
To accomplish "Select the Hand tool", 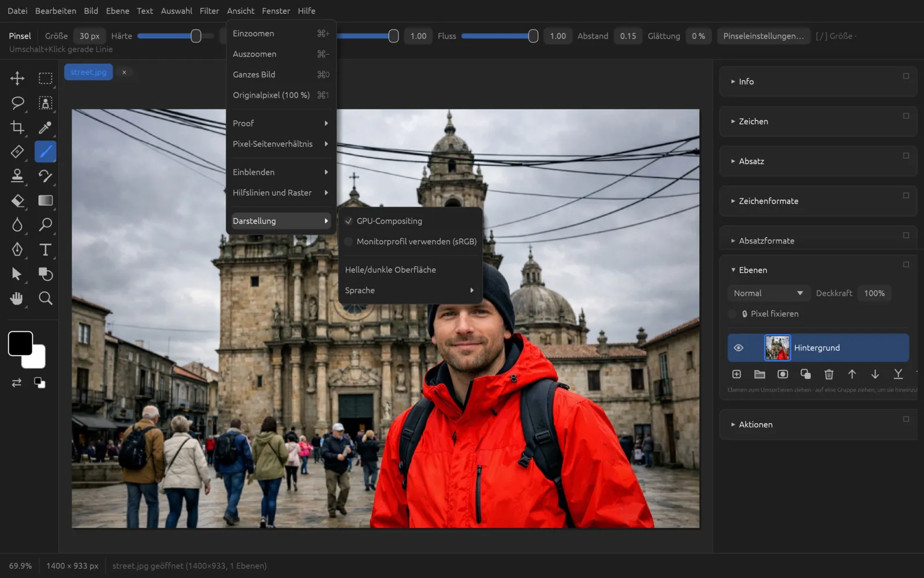I will click(x=17, y=298).
